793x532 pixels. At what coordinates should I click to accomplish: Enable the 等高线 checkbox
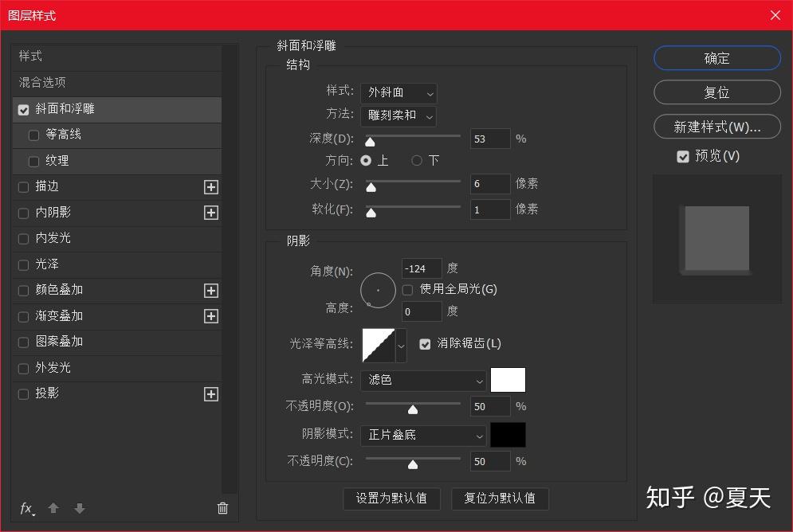pyautogui.click(x=34, y=135)
